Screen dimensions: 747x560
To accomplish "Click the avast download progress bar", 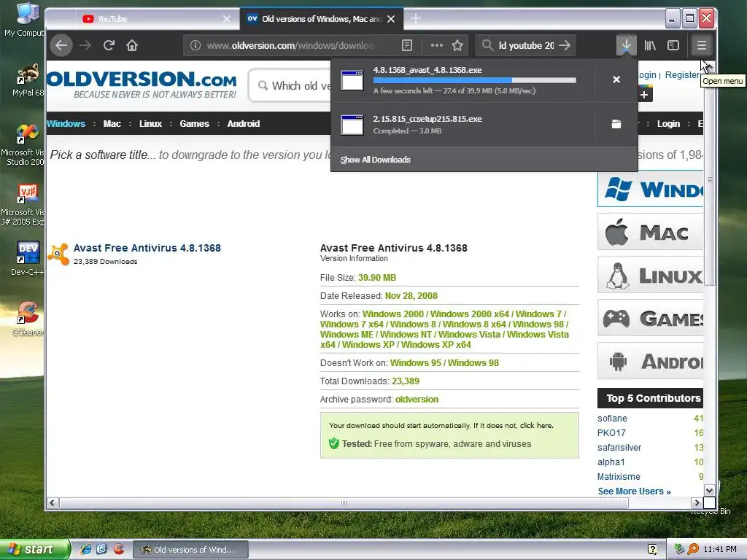I will (474, 80).
